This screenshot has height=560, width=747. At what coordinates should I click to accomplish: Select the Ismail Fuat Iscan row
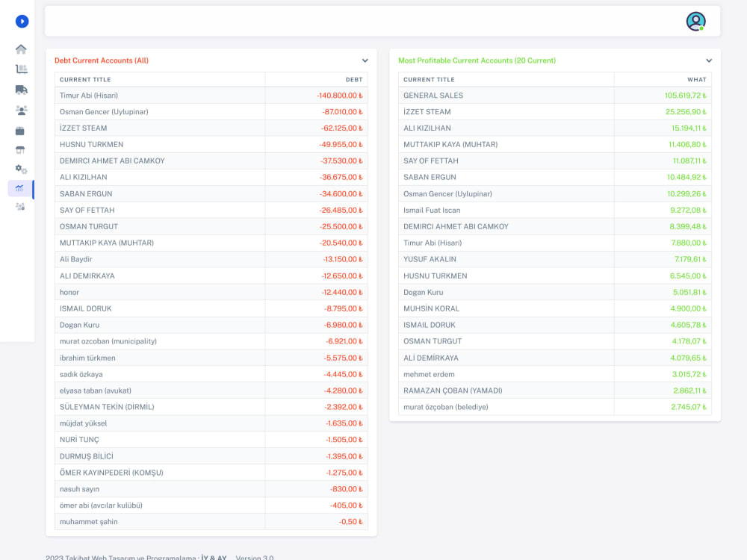555,210
